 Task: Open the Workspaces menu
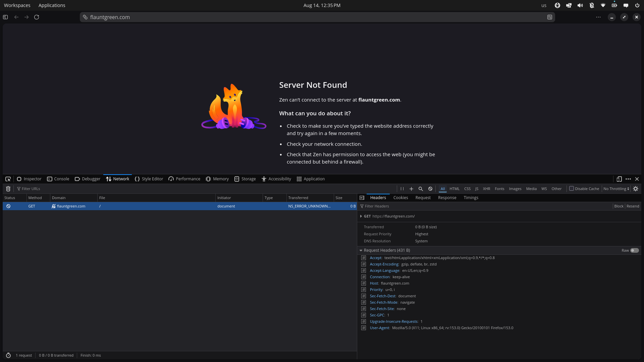coord(17,5)
